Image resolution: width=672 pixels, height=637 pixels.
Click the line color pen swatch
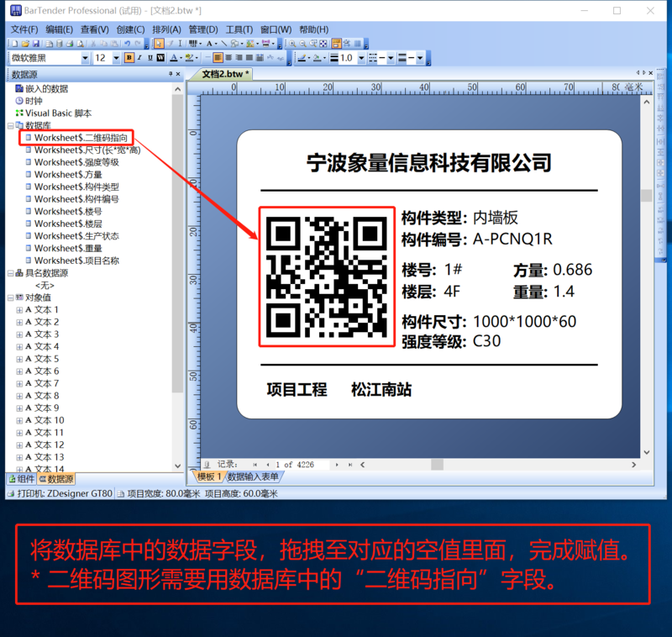302,58
